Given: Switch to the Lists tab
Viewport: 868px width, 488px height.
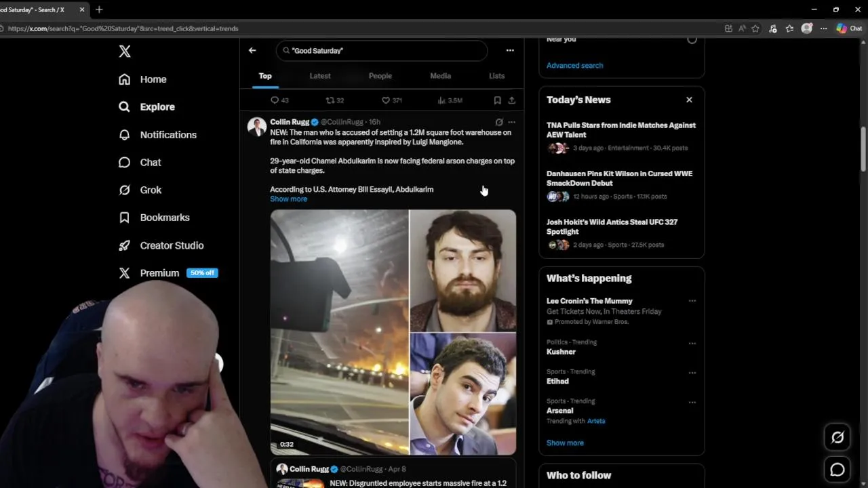Looking at the screenshot, I should pyautogui.click(x=497, y=76).
